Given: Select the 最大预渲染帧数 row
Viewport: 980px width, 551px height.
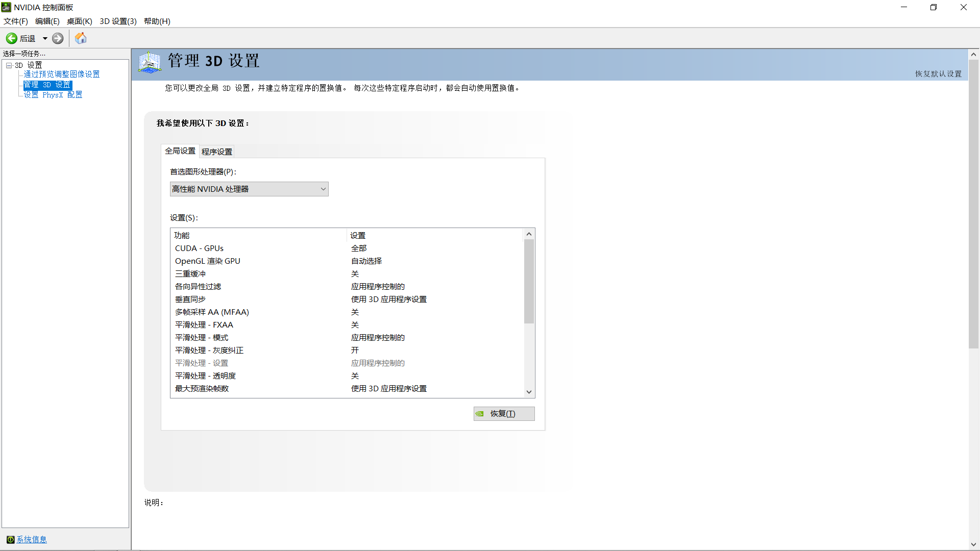Looking at the screenshot, I should coord(347,389).
